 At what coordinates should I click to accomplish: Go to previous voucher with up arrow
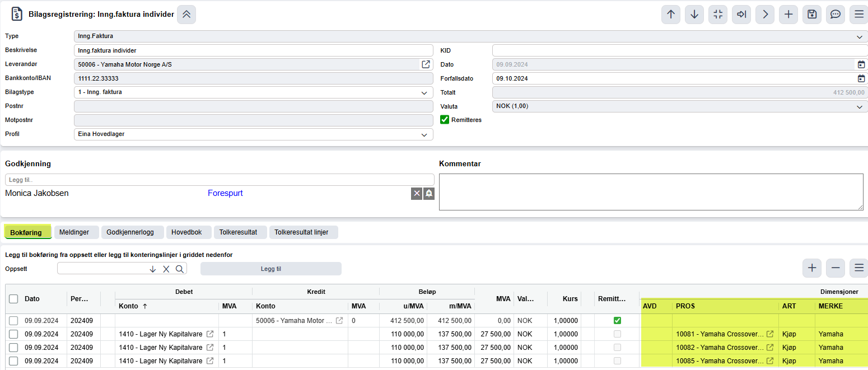671,15
